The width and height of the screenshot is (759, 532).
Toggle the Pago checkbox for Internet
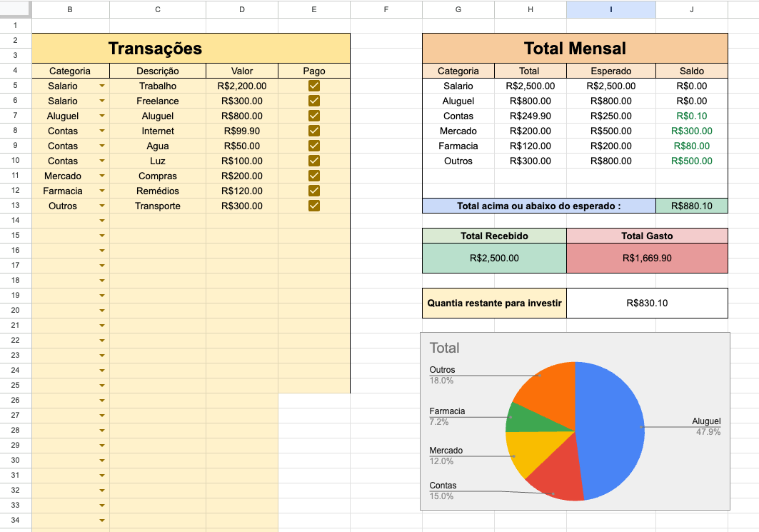(313, 131)
